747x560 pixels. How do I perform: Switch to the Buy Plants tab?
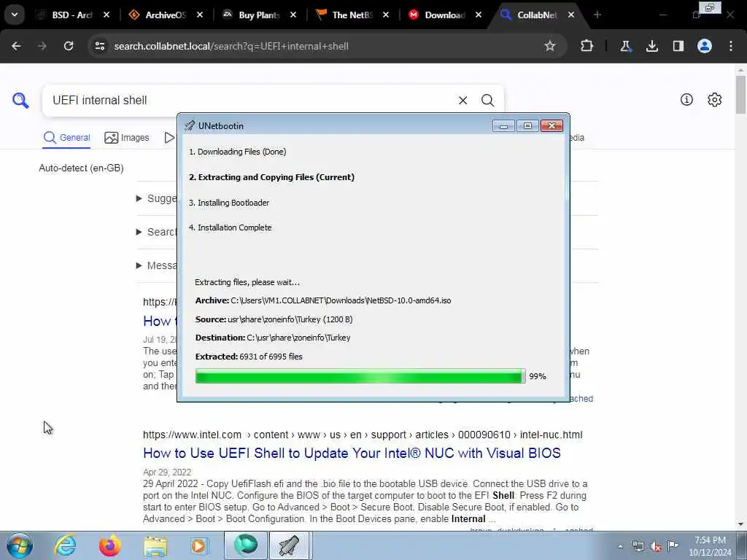[258, 15]
